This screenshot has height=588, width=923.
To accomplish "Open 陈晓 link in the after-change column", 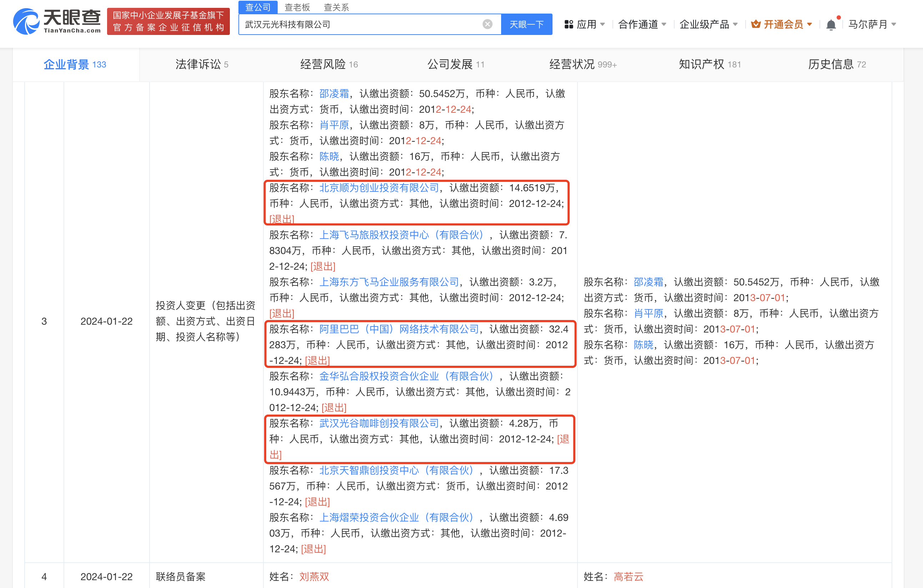I will coord(643,345).
